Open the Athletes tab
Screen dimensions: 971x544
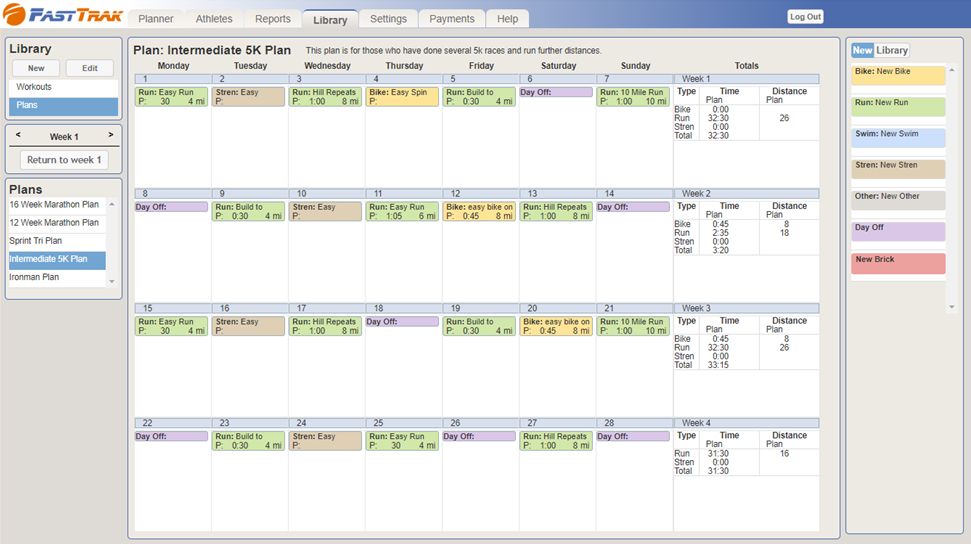pyautogui.click(x=214, y=19)
